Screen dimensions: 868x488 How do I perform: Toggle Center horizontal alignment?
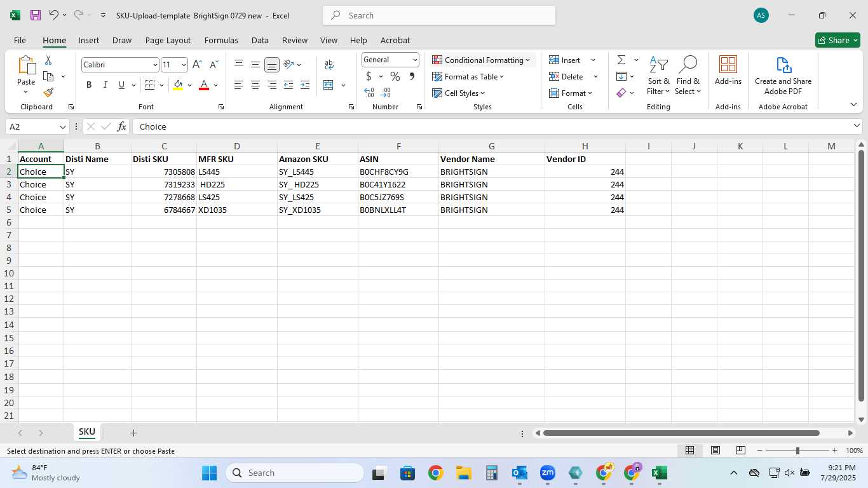click(255, 85)
